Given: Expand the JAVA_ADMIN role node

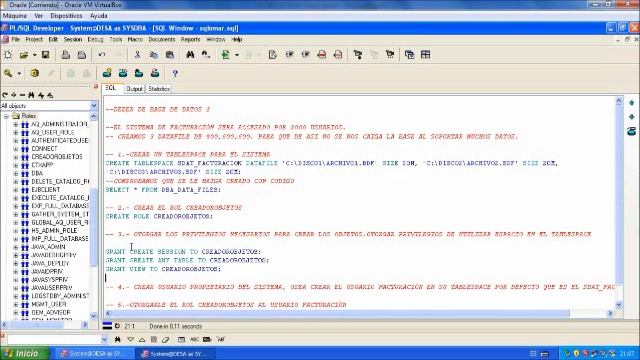Looking at the screenshot, I should [16, 247].
